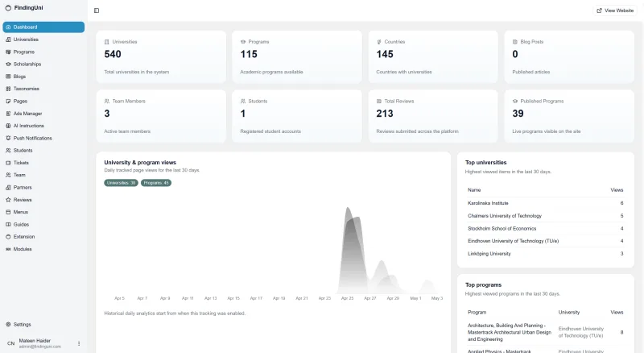Click the Mateen Haider user name
Image resolution: width=644 pixels, height=353 pixels.
click(x=35, y=341)
